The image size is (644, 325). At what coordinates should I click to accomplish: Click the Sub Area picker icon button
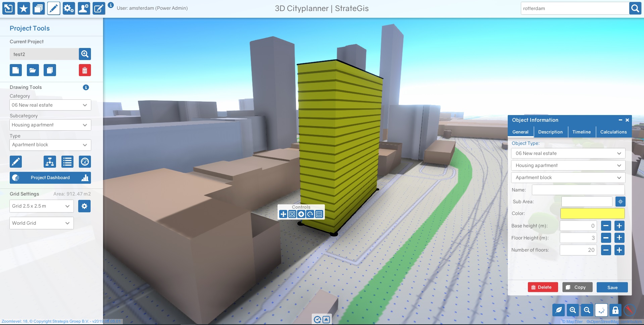point(621,202)
